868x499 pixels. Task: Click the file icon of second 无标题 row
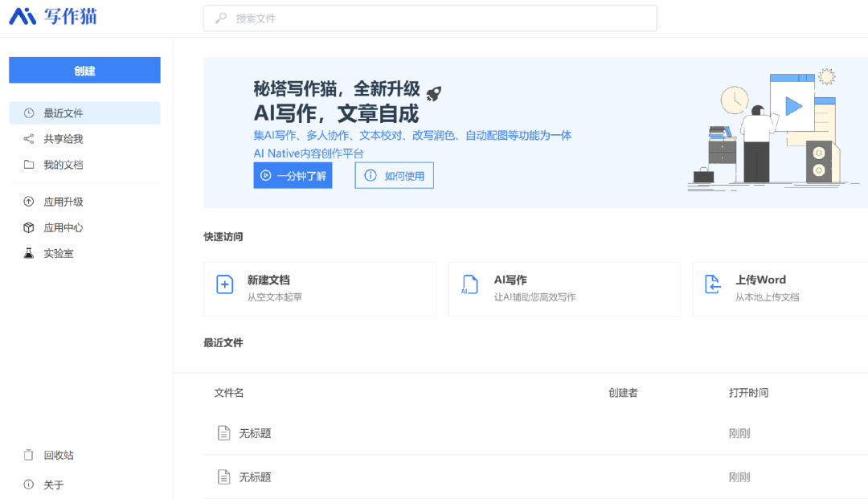click(223, 477)
